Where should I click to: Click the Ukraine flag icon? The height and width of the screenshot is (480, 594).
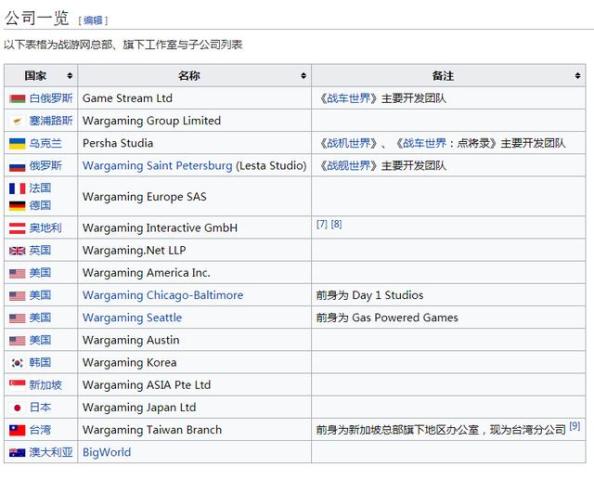pos(17,144)
